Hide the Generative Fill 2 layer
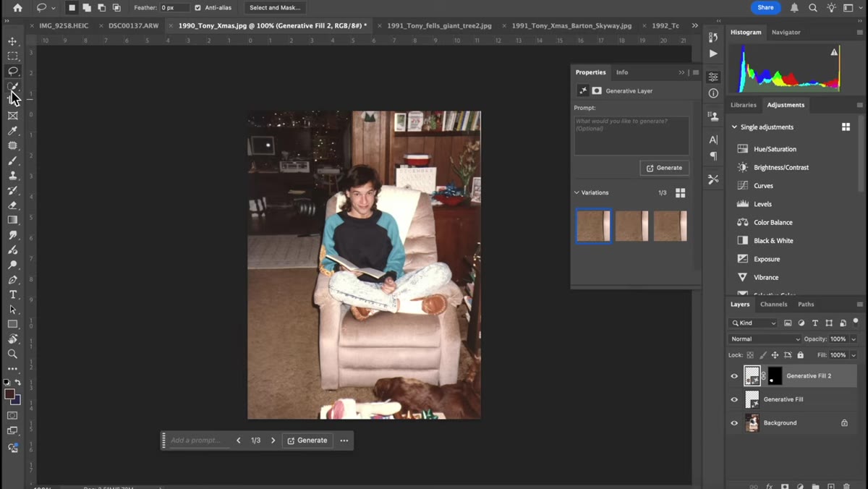This screenshot has width=868, height=489. 734,376
